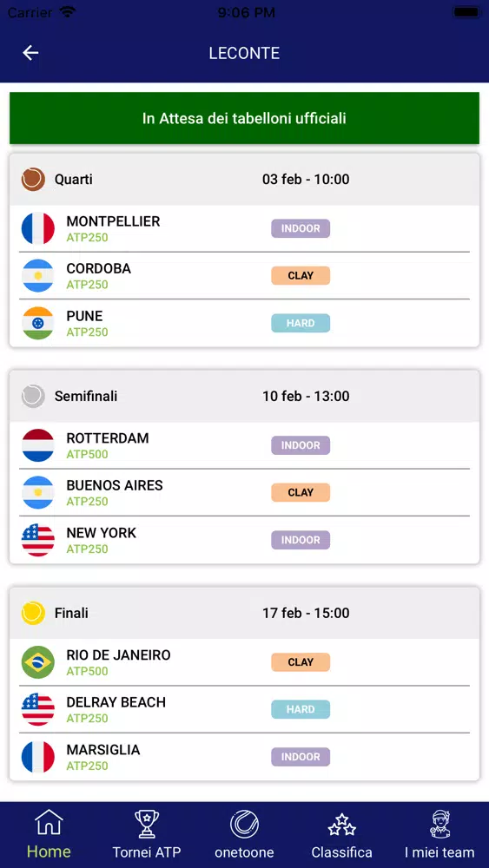Open the Rotterdam ATP500 tournament row
This screenshot has width=489, height=868.
pyautogui.click(x=244, y=445)
